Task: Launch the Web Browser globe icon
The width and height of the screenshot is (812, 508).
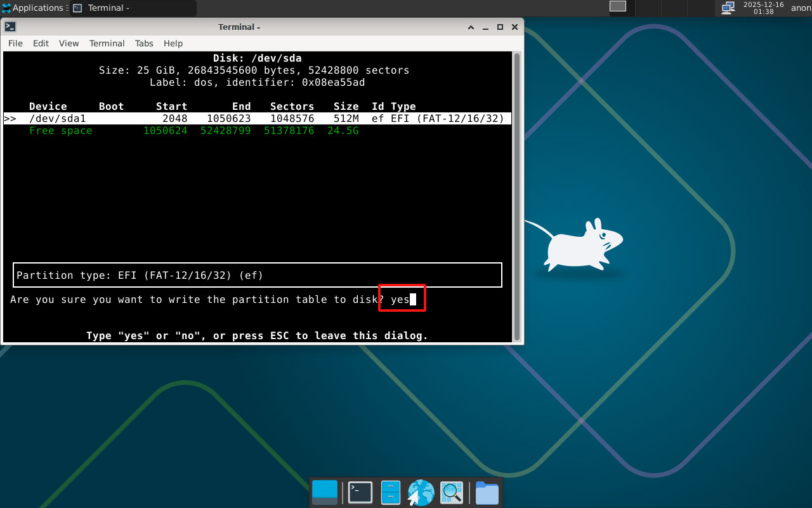Action: coord(421,493)
